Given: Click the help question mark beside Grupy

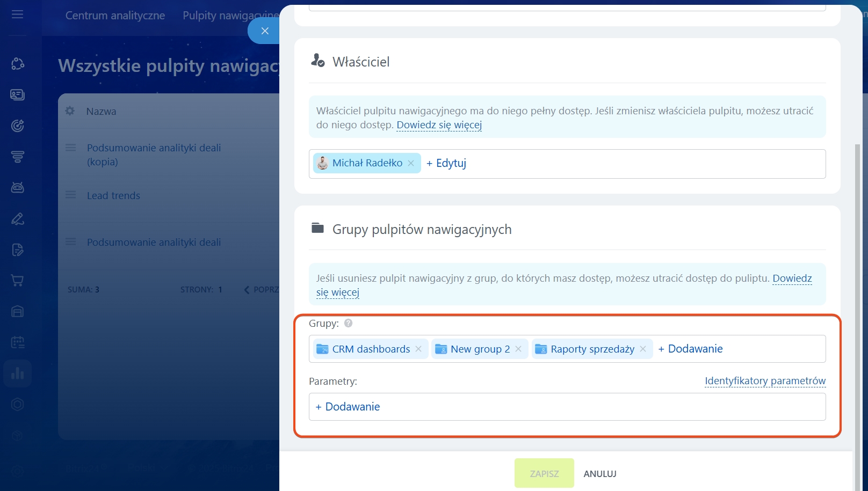Looking at the screenshot, I should (x=348, y=323).
